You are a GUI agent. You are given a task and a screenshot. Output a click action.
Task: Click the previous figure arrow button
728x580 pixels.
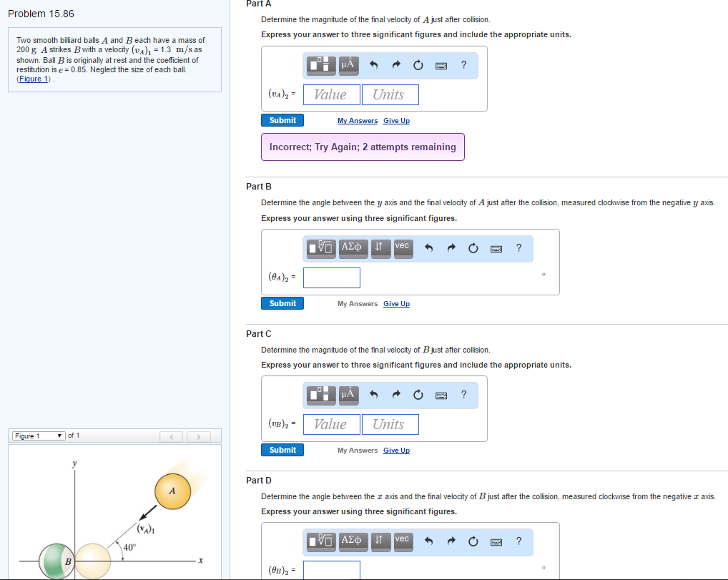(171, 437)
